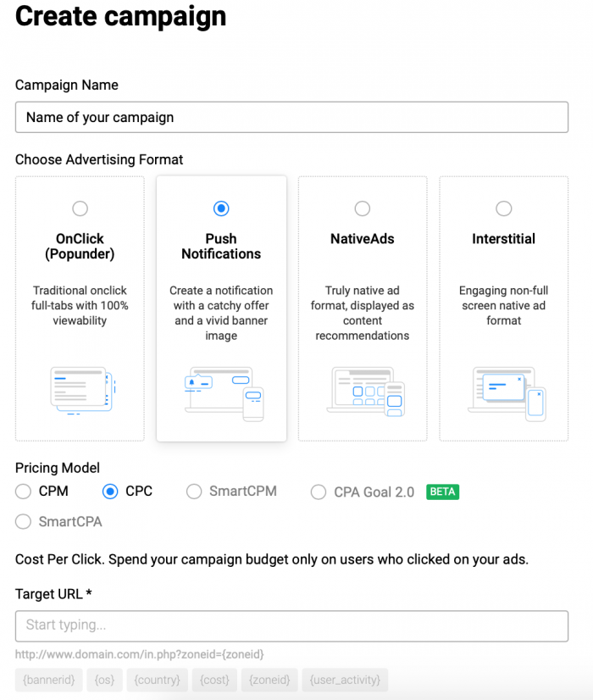Insert the {os} macro tag
Viewport: 593px width, 700px height.
(x=104, y=680)
